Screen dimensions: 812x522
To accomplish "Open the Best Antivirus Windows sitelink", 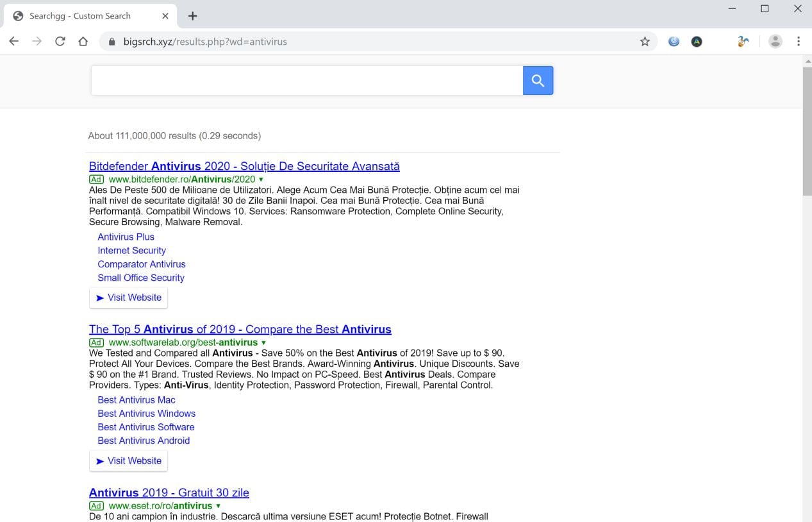I will pyautogui.click(x=147, y=414).
